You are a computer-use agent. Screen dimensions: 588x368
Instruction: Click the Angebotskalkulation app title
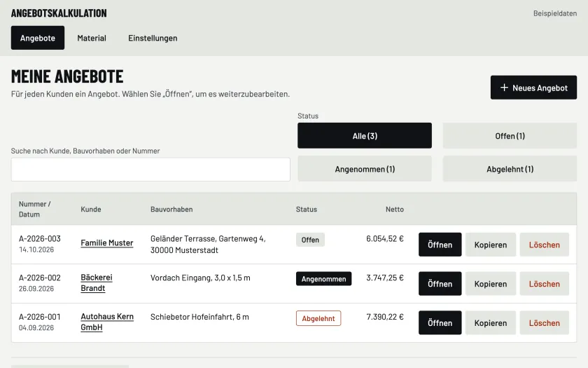59,13
